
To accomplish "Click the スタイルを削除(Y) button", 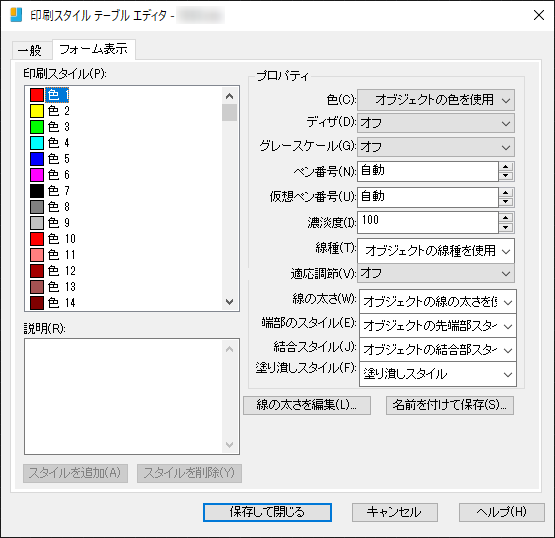I will [x=189, y=473].
